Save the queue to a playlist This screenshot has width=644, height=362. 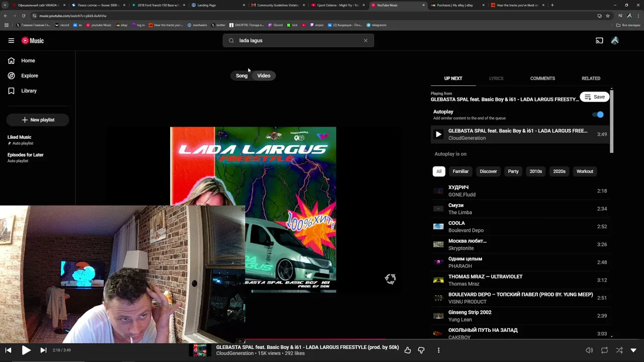click(594, 97)
